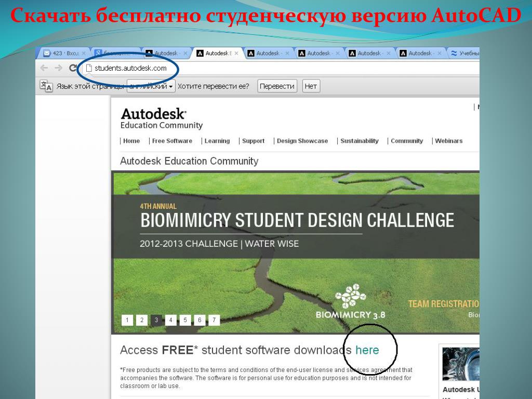The height and width of the screenshot is (399, 532).
Task: Click the browser Back arrow
Action: (44, 68)
